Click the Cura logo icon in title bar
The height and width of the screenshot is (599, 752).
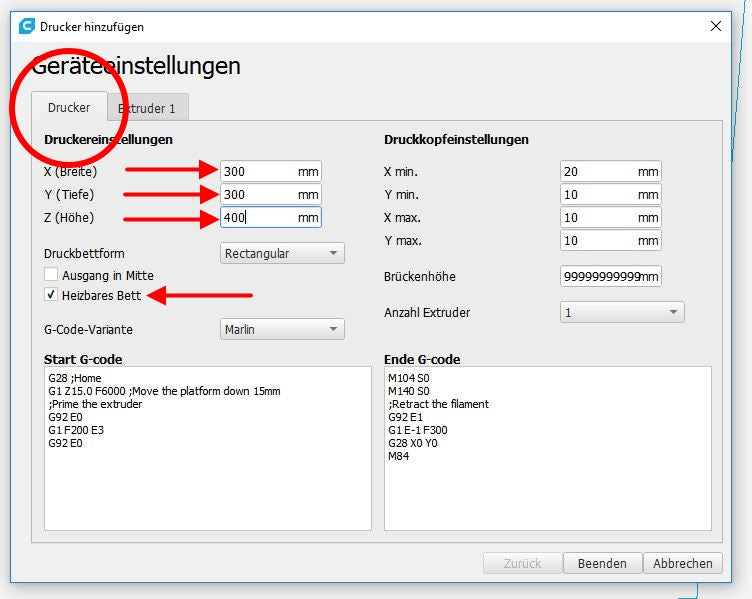[x=26, y=26]
